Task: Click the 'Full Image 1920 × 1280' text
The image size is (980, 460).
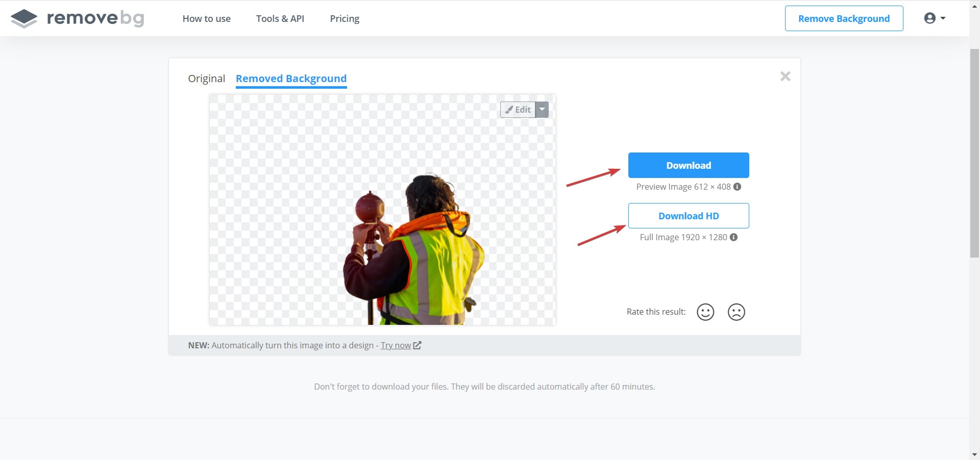Action: (683, 237)
